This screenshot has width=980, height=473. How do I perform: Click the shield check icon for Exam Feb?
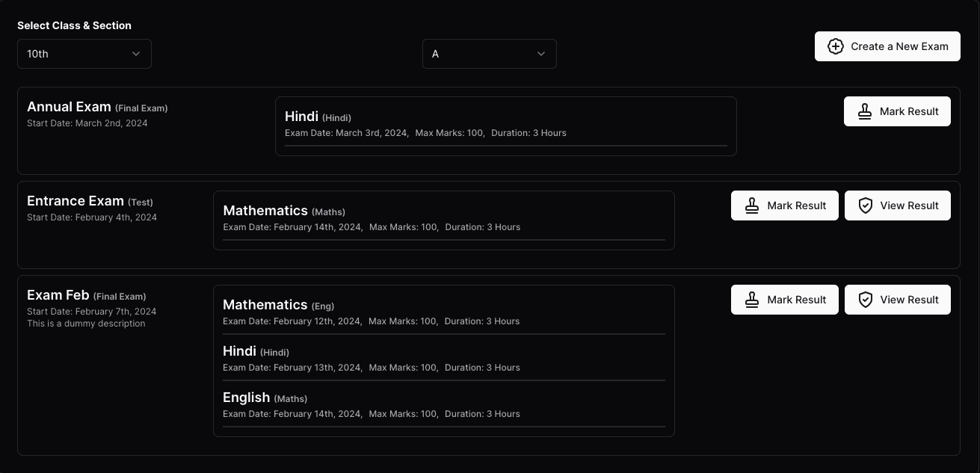[866, 300]
